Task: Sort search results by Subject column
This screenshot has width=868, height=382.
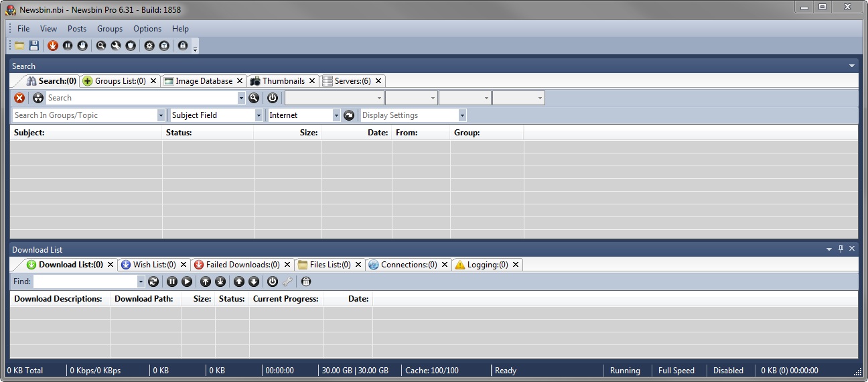Action: point(86,133)
